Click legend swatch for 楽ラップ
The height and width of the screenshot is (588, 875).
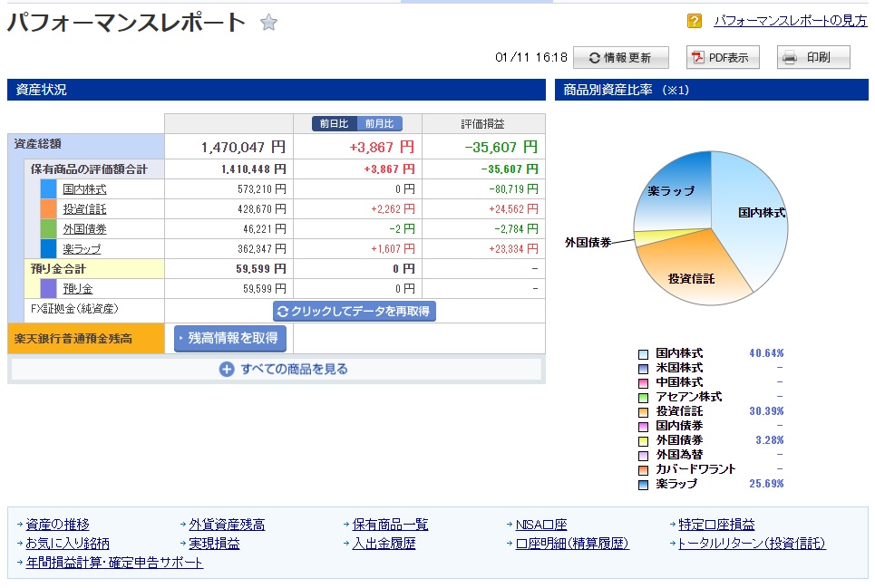pyautogui.click(x=643, y=485)
